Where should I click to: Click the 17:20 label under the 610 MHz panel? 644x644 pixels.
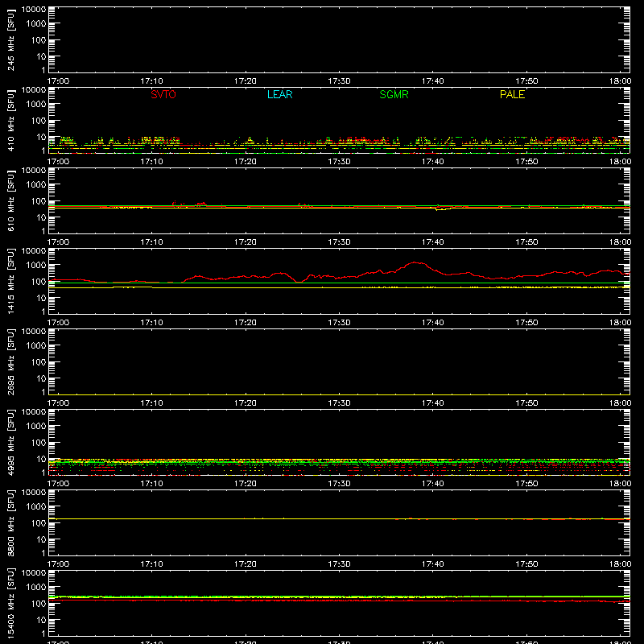[x=246, y=242]
